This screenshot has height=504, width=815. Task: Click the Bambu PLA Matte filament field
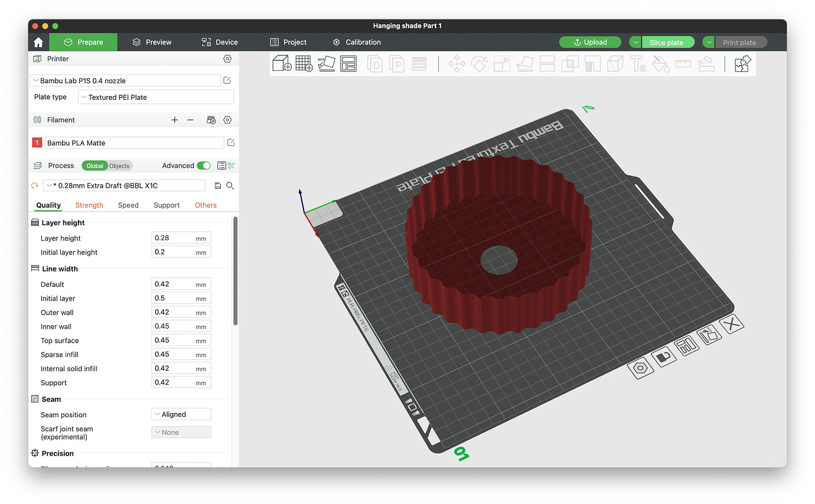(135, 143)
